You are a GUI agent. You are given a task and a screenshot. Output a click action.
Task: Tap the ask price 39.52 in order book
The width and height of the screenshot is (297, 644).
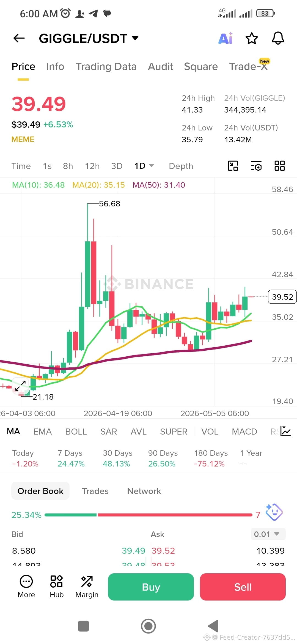[163, 551]
